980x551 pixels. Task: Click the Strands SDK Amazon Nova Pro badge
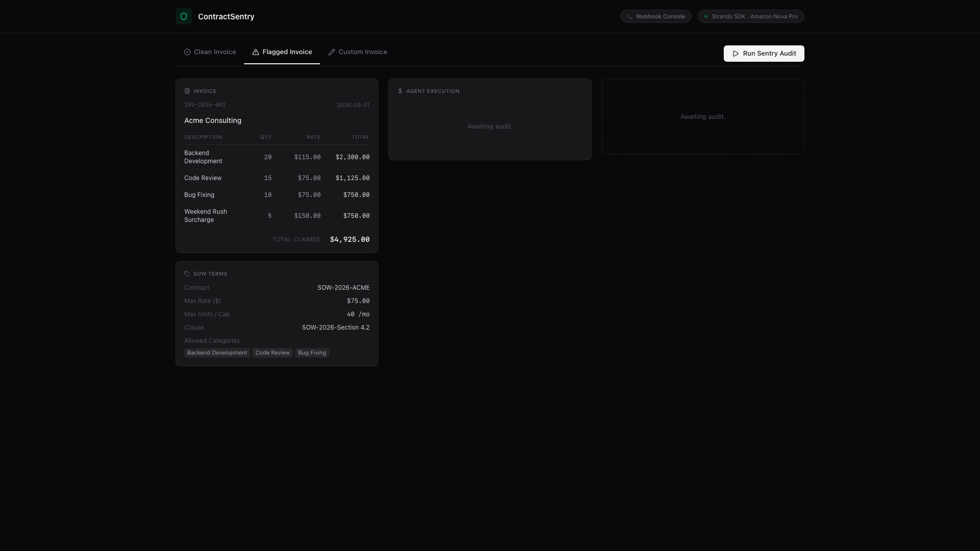coord(751,16)
